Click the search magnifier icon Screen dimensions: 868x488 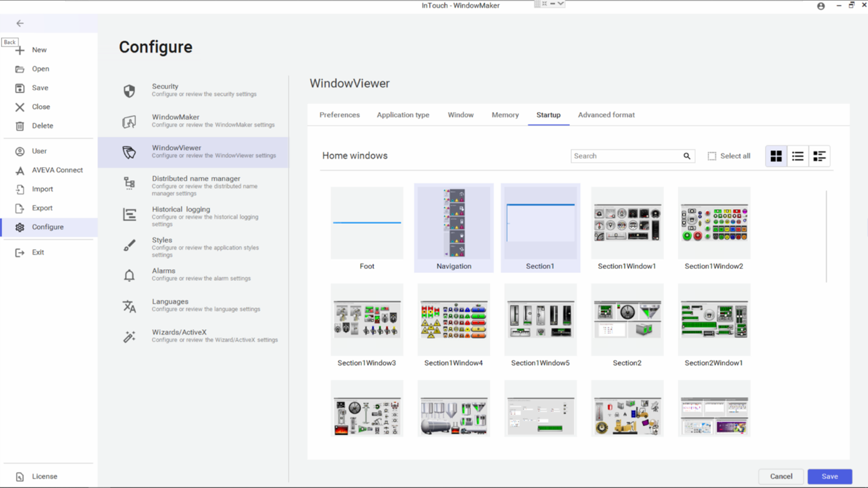coord(687,156)
